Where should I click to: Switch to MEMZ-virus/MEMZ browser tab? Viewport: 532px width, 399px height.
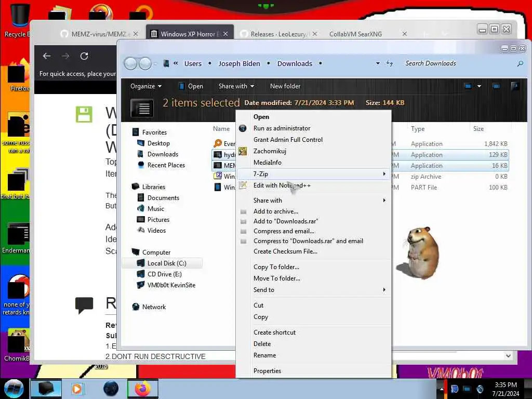click(98, 34)
